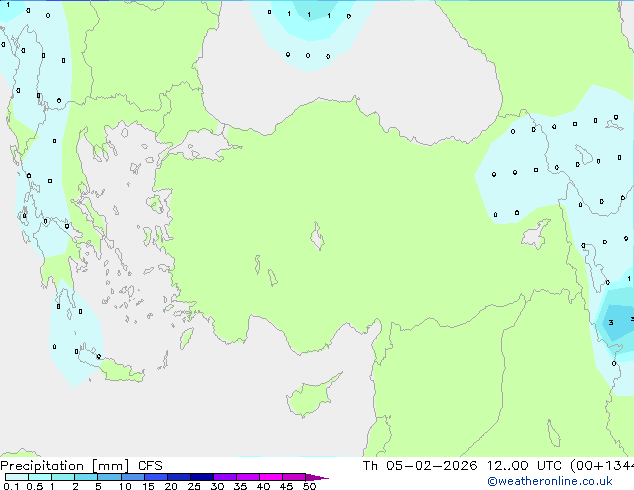Pick the 15 to 20 mm blue swatch
Image resolution: width=634 pixels, height=490 pixels.
(155, 477)
